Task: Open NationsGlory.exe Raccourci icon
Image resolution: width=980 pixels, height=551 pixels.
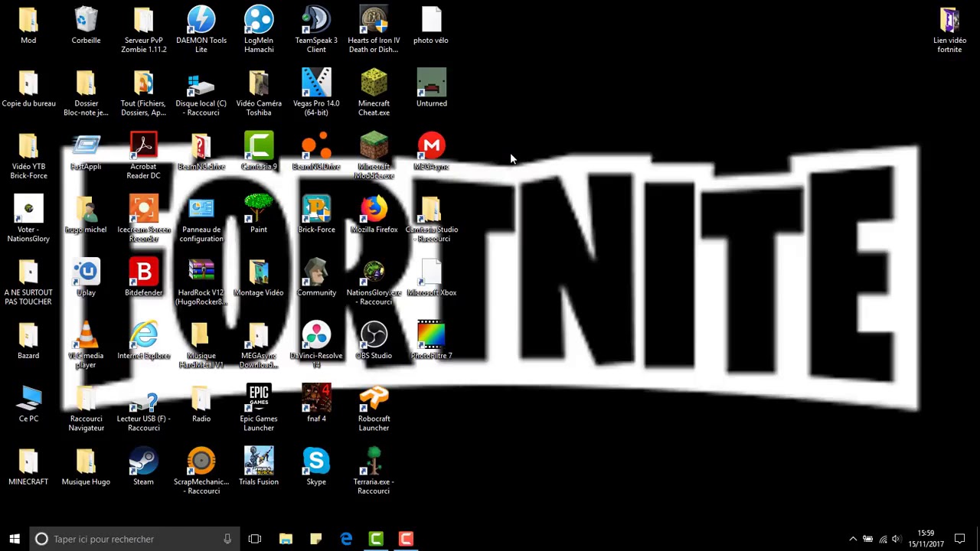Action: [x=374, y=282]
